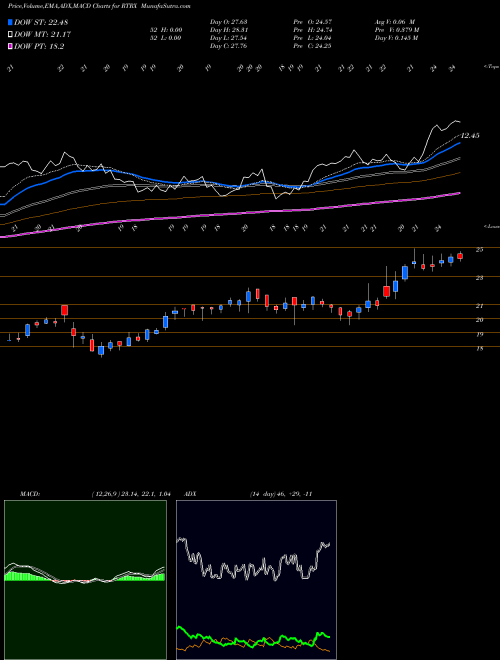Select the 'DOW ST: 22.48' label
Image resolution: width=500 pixels, height=660 pixels.
pyautogui.click(x=41, y=22)
